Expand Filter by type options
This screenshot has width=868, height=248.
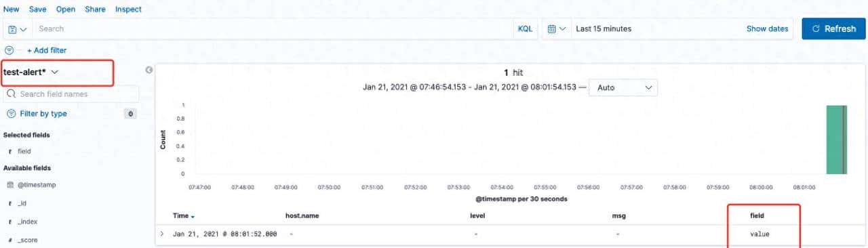(43, 114)
